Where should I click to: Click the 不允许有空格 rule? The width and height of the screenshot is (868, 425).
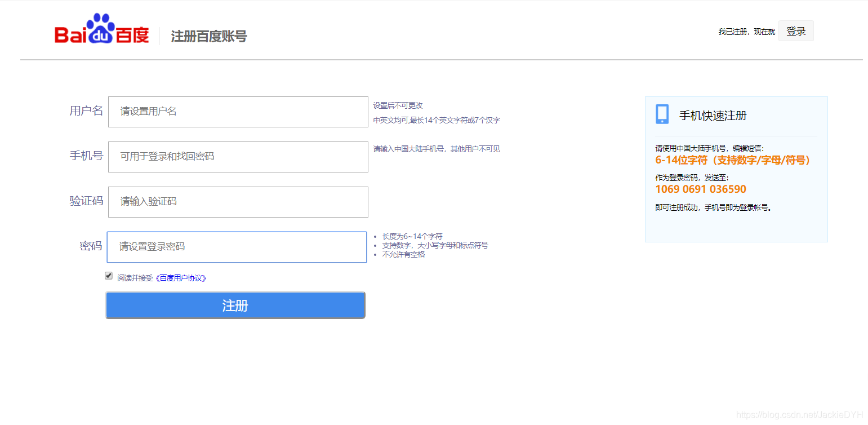pyautogui.click(x=403, y=254)
